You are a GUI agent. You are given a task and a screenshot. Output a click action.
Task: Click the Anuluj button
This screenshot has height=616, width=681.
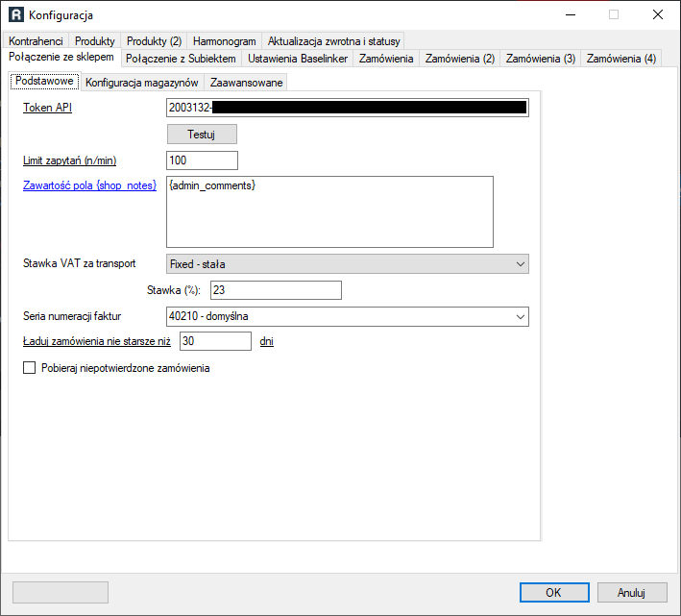pos(632,593)
